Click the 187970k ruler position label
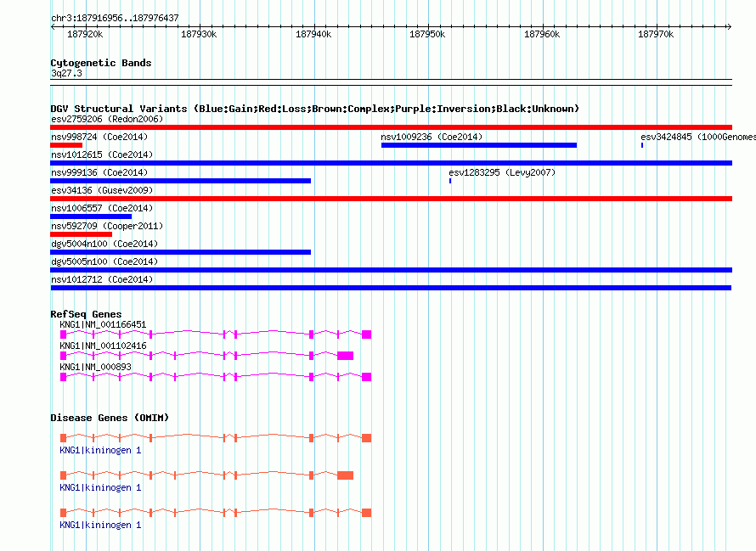 click(656, 35)
